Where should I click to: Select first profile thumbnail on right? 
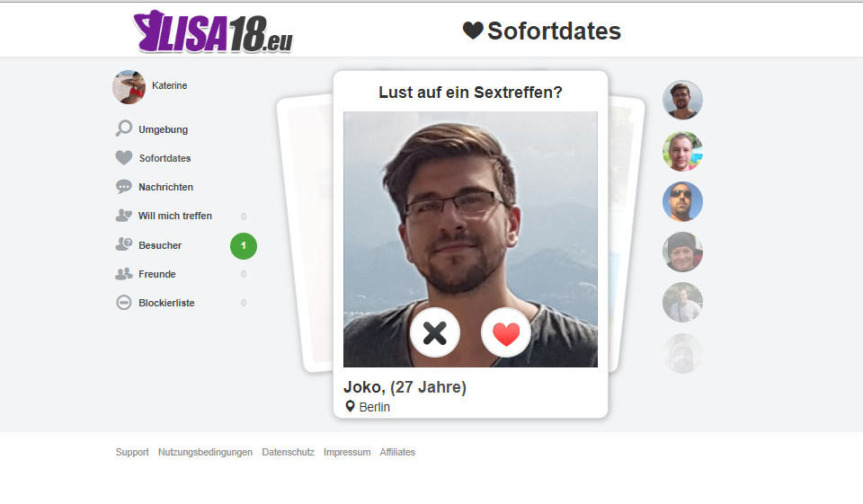point(682,100)
